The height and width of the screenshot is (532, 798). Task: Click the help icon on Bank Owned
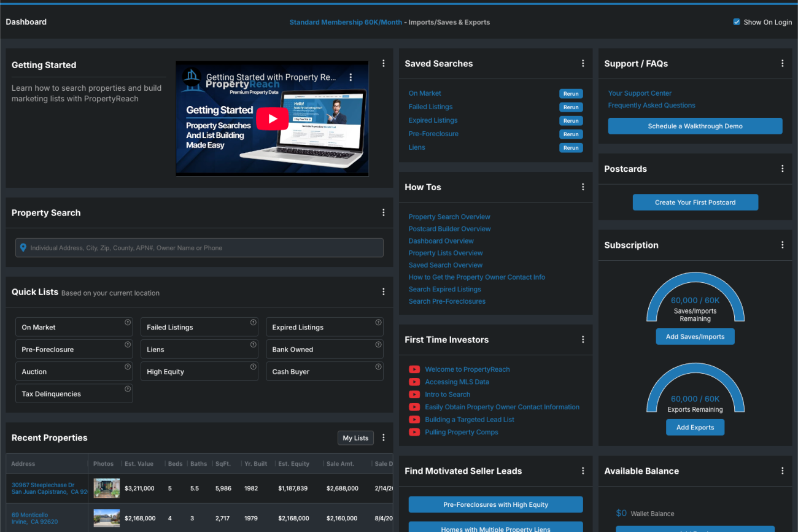point(378,344)
